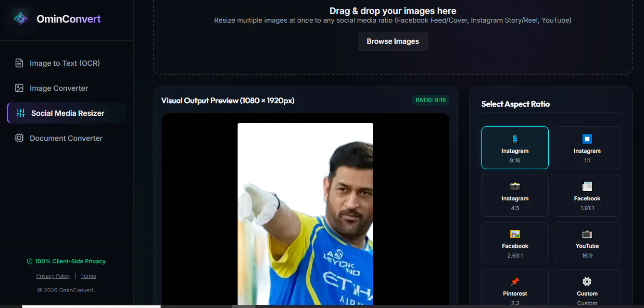Click the preview image of the cricketer
The height and width of the screenshot is (308, 644).
pos(305,214)
